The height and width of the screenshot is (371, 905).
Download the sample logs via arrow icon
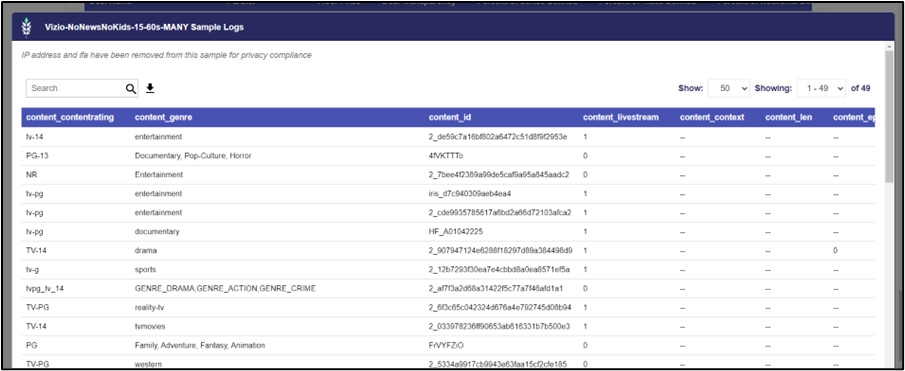(150, 88)
